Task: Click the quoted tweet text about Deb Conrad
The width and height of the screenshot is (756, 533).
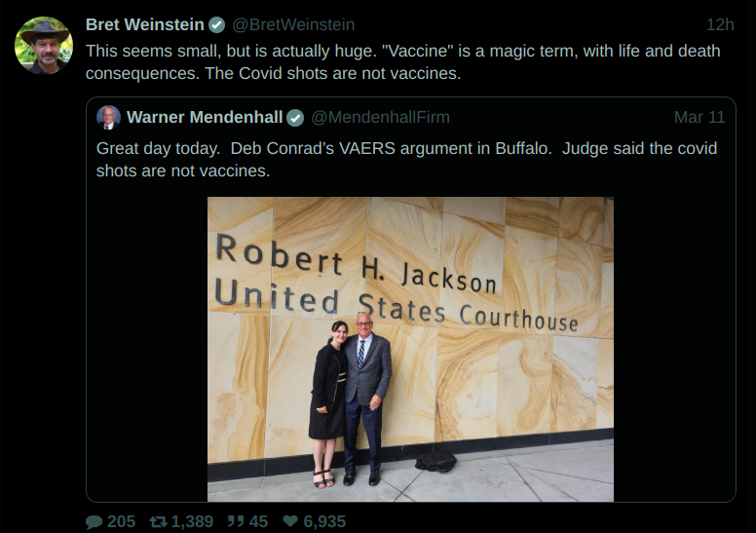Action: 406,159
